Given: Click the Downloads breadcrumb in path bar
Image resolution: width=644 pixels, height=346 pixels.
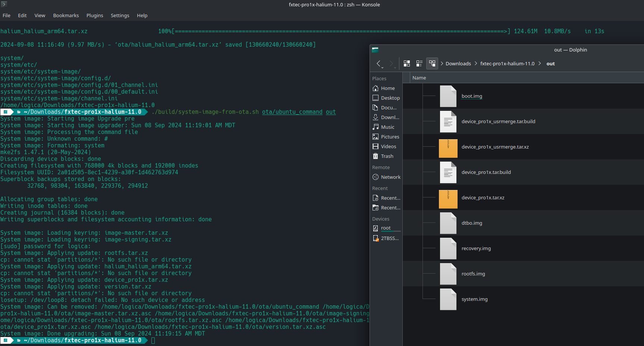Looking at the screenshot, I should [x=458, y=64].
